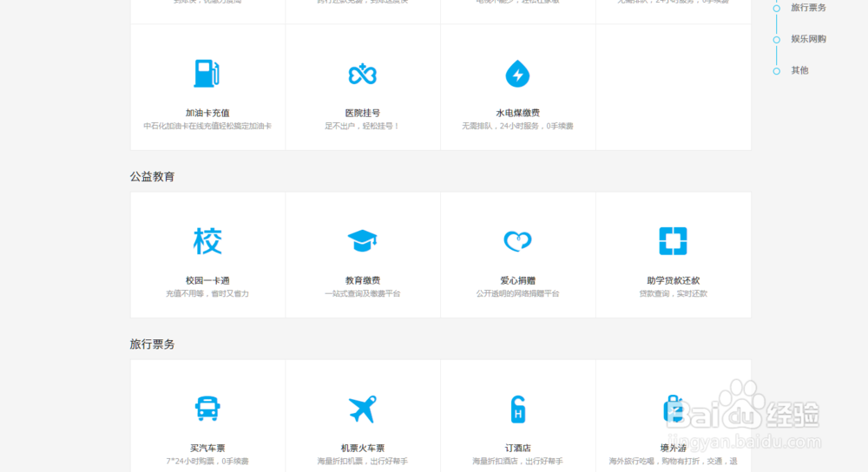Click the 旅行票务 navigation dot
Image resolution: width=868 pixels, height=472 pixels.
click(x=777, y=9)
